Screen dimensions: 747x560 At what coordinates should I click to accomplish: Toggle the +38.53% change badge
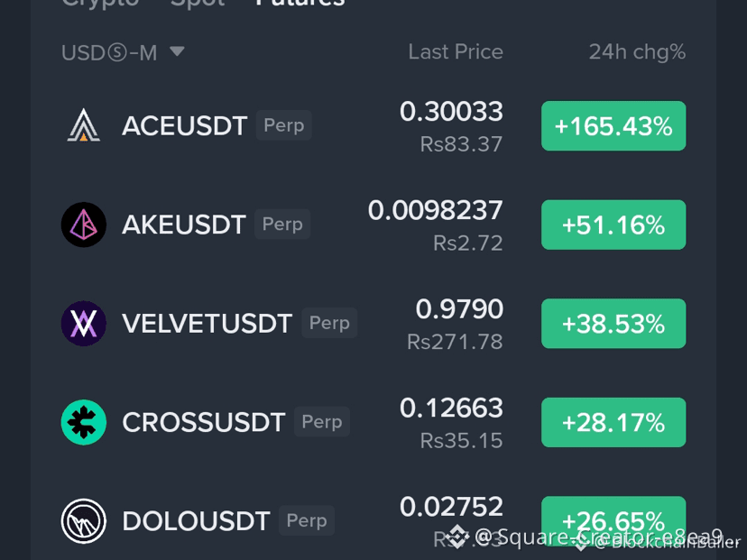613,324
